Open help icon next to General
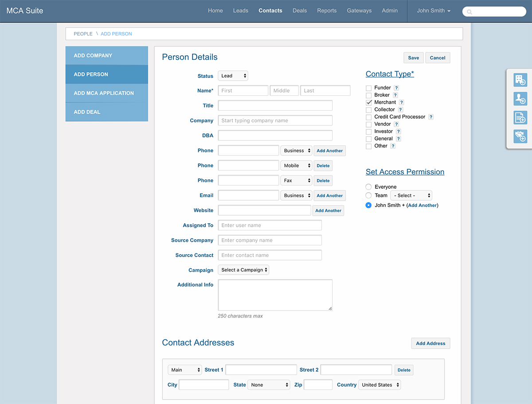 398,139
